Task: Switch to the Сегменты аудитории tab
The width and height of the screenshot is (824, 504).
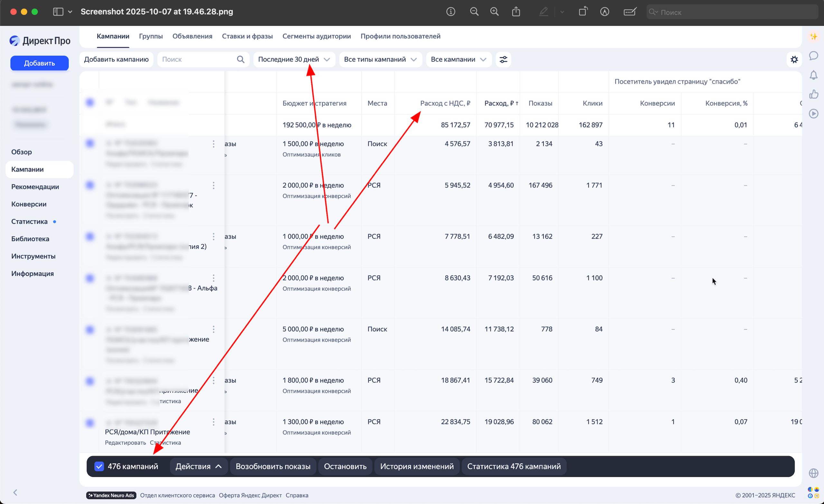Action: click(x=316, y=36)
